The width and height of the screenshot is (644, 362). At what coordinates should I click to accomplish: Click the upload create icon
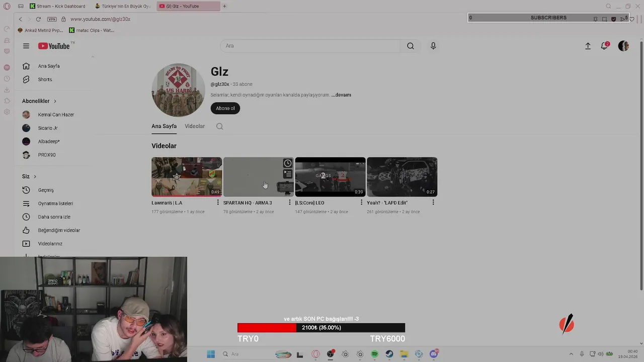[588, 46]
